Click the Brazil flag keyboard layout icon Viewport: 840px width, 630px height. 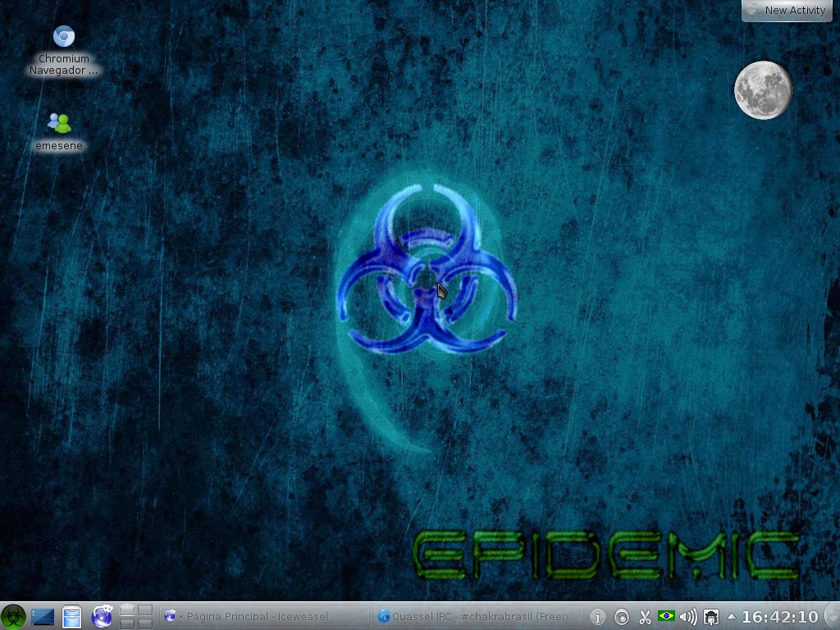pos(666,616)
